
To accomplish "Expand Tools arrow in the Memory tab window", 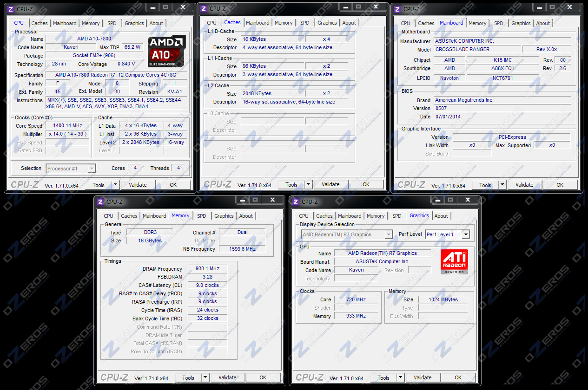I will [x=205, y=377].
